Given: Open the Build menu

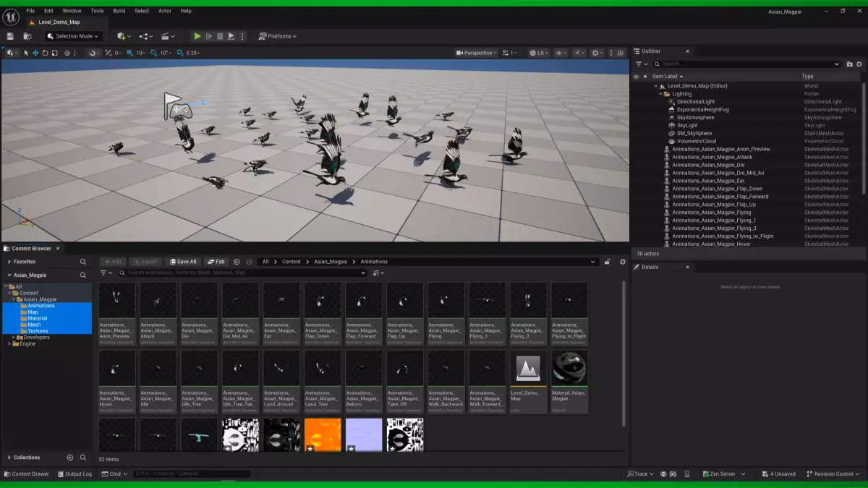Looking at the screenshot, I should pos(119,11).
